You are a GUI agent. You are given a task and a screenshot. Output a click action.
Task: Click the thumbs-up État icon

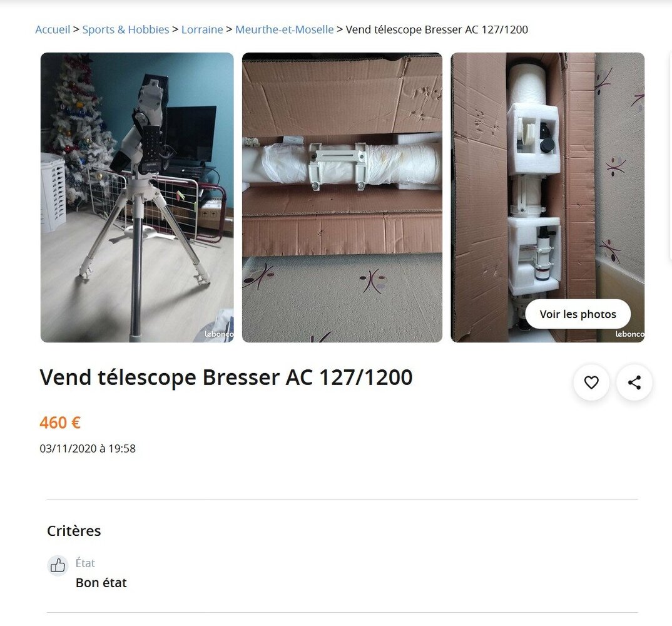point(58,565)
